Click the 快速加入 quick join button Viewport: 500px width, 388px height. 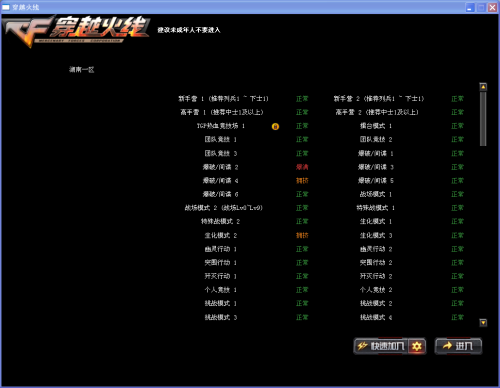(381, 346)
